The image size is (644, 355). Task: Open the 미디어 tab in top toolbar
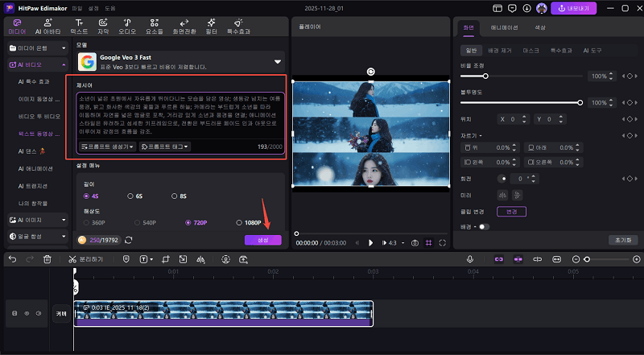17,27
